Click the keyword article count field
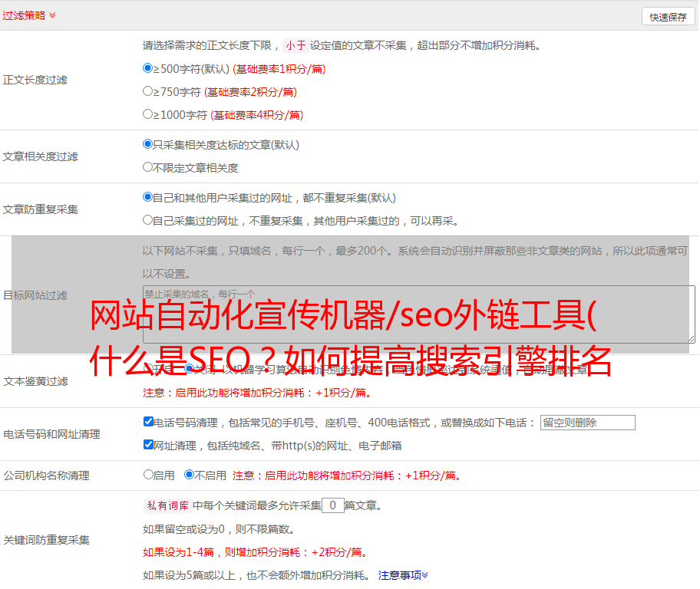Image resolution: width=700 pixels, height=589 pixels. coord(332,505)
